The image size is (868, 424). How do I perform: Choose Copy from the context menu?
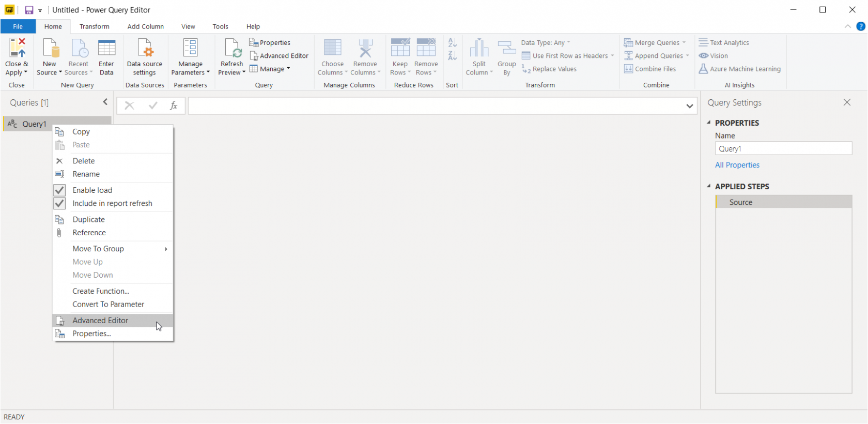click(113, 132)
